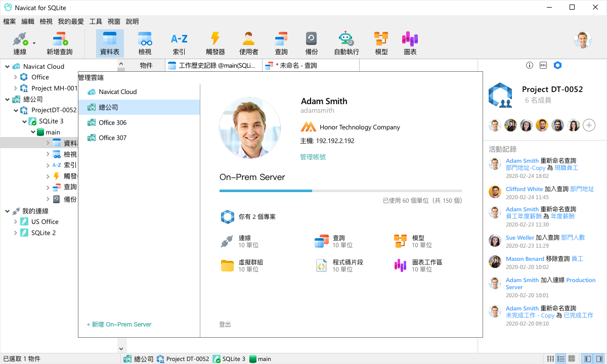Open the 說明 menu
The image size is (607, 364).
(x=132, y=22)
